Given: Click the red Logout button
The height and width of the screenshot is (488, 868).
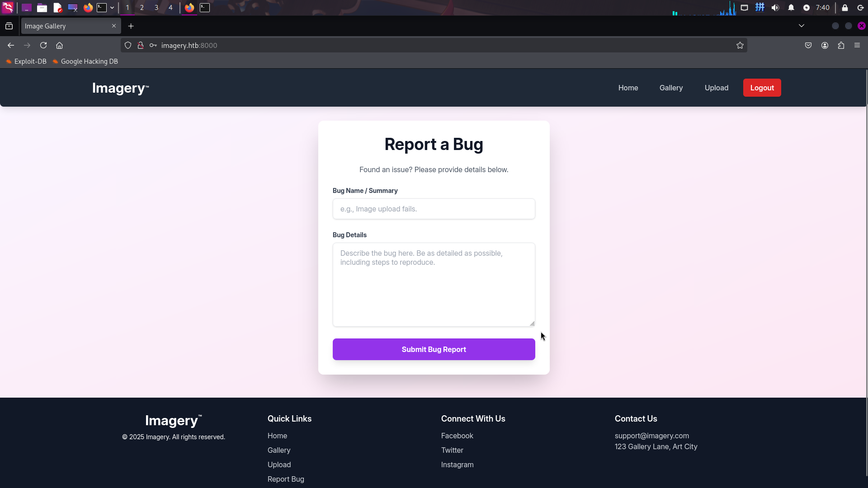Looking at the screenshot, I should (x=762, y=88).
